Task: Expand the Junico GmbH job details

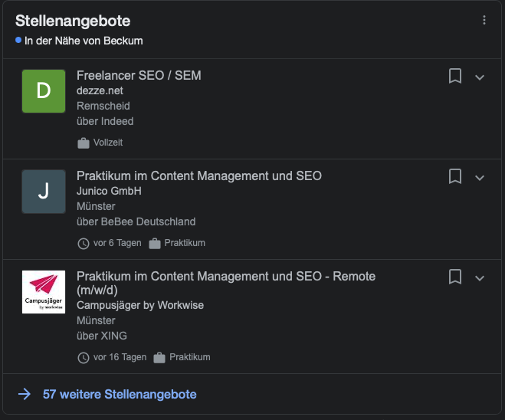Action: 480,177
